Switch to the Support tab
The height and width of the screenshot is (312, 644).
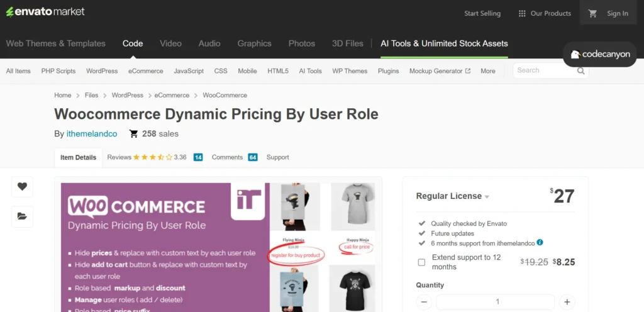pos(277,157)
